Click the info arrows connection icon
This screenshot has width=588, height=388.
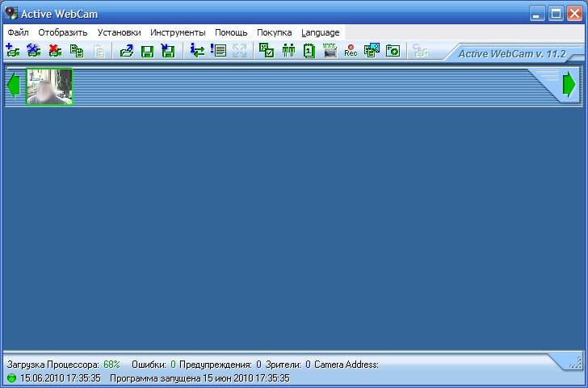click(197, 50)
